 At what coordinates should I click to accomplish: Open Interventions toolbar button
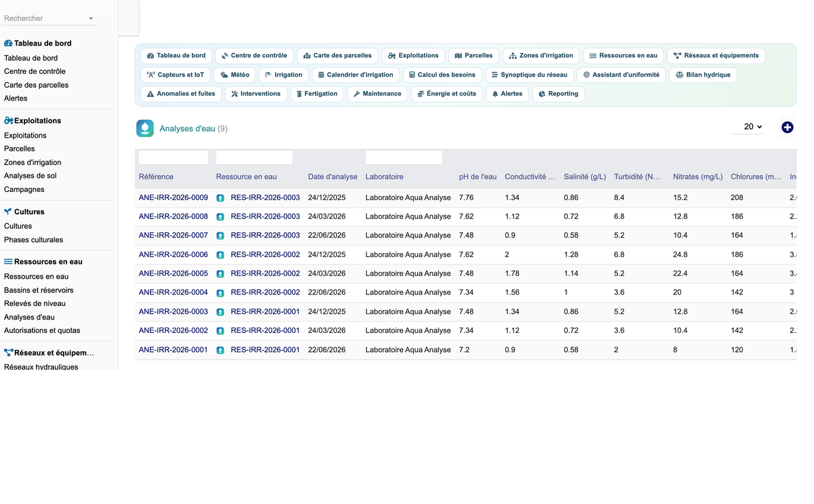(256, 94)
